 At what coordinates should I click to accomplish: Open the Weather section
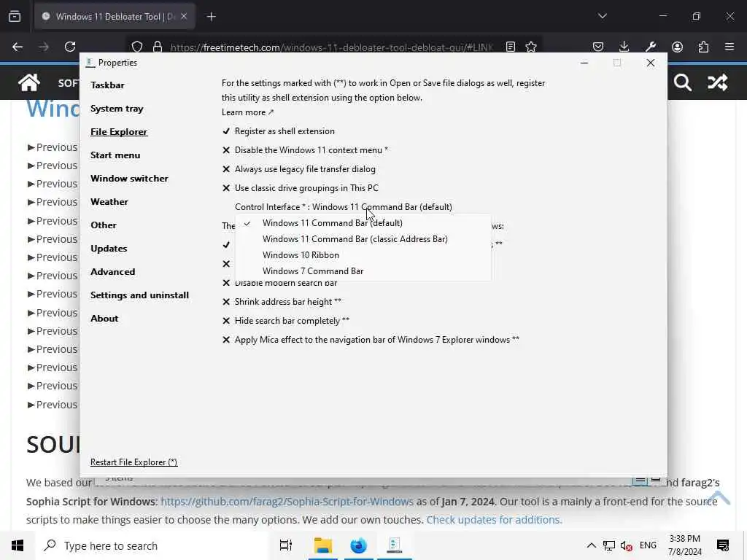(109, 202)
